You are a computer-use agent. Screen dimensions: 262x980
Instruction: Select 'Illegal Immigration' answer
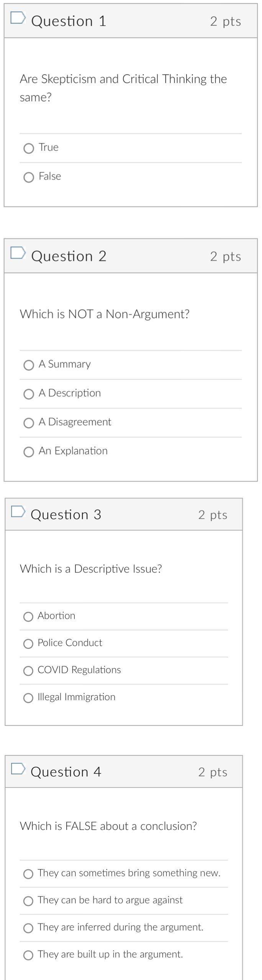(x=28, y=698)
